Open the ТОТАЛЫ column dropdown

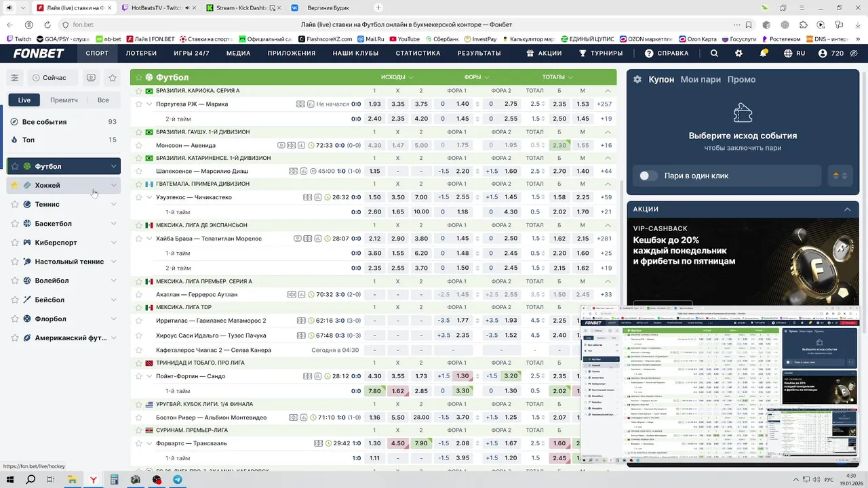[x=558, y=77]
